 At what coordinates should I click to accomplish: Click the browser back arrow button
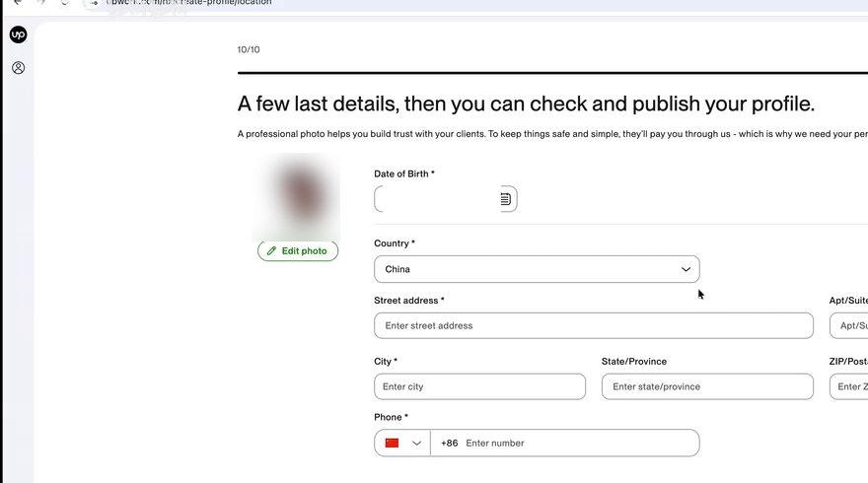[19, 2]
